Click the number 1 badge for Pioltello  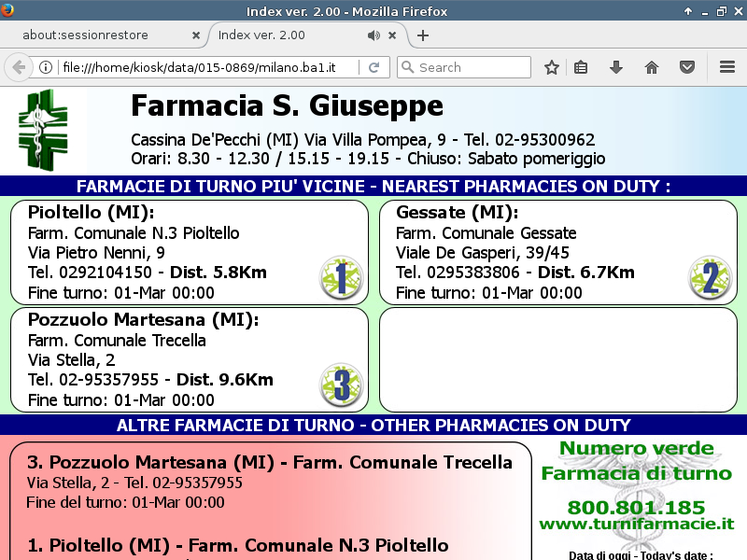(x=341, y=277)
